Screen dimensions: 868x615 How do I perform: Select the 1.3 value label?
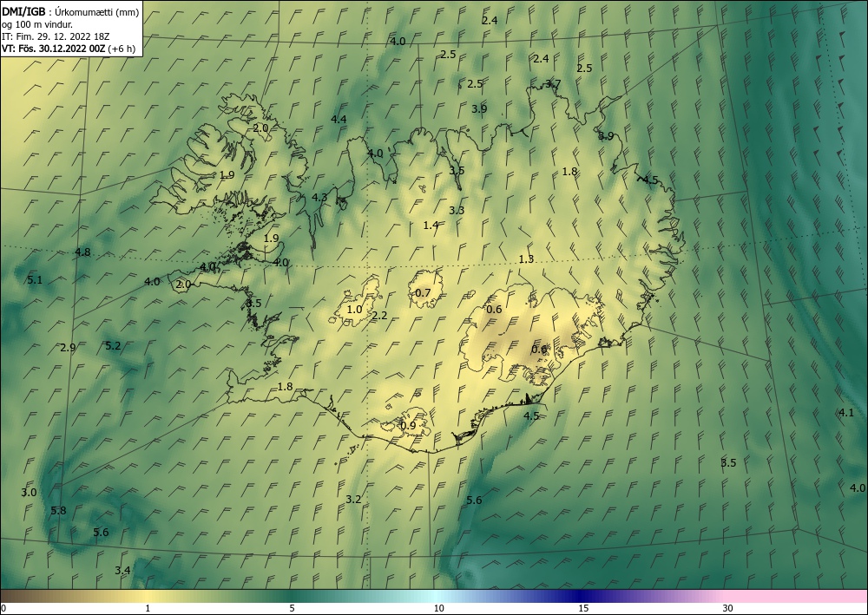point(527,258)
